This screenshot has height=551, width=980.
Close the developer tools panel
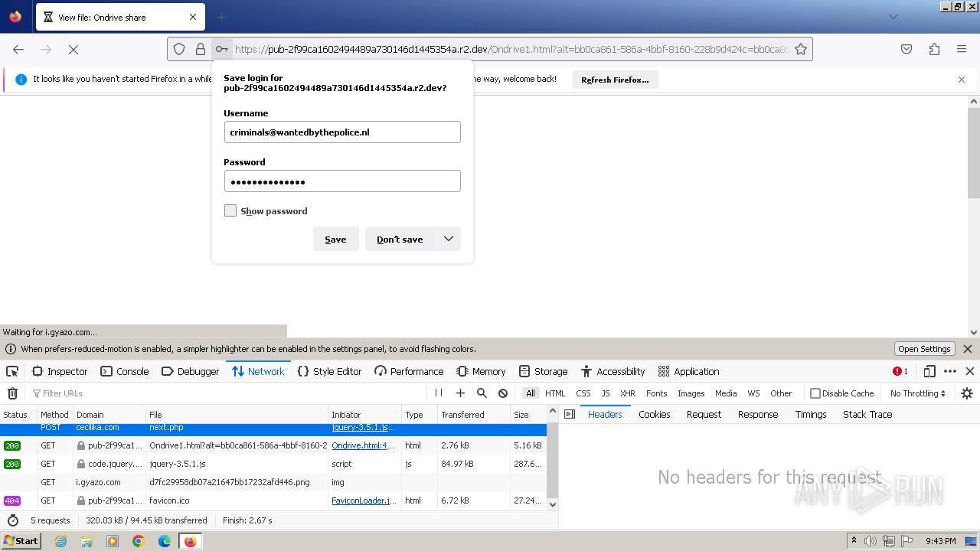[970, 371]
